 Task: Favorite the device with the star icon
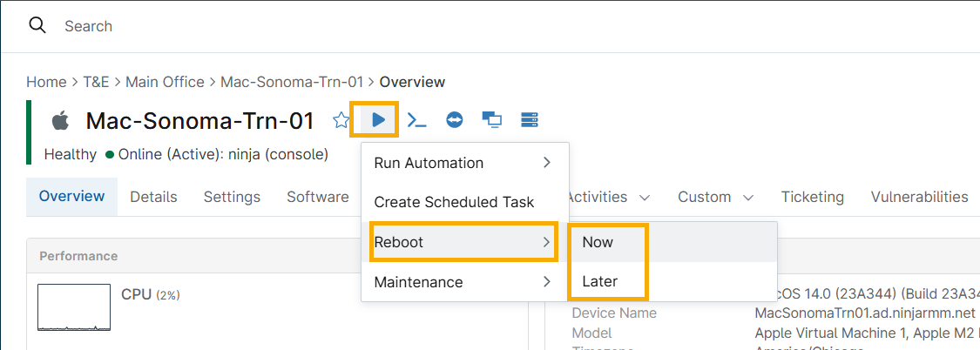pyautogui.click(x=341, y=120)
